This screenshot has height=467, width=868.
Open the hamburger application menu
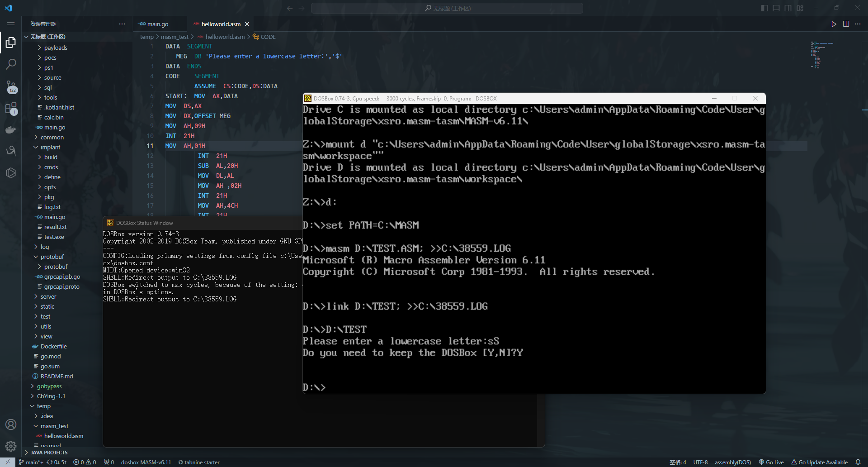11,24
